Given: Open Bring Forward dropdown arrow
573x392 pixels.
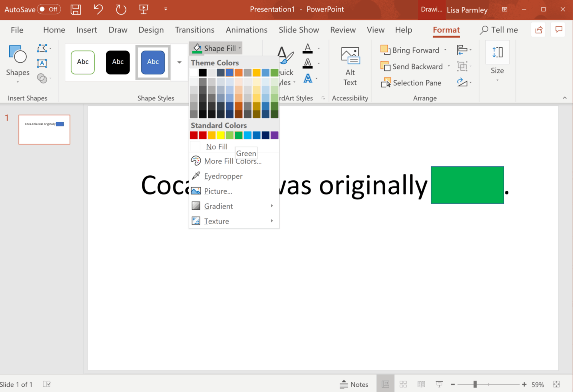Looking at the screenshot, I should tap(445, 50).
